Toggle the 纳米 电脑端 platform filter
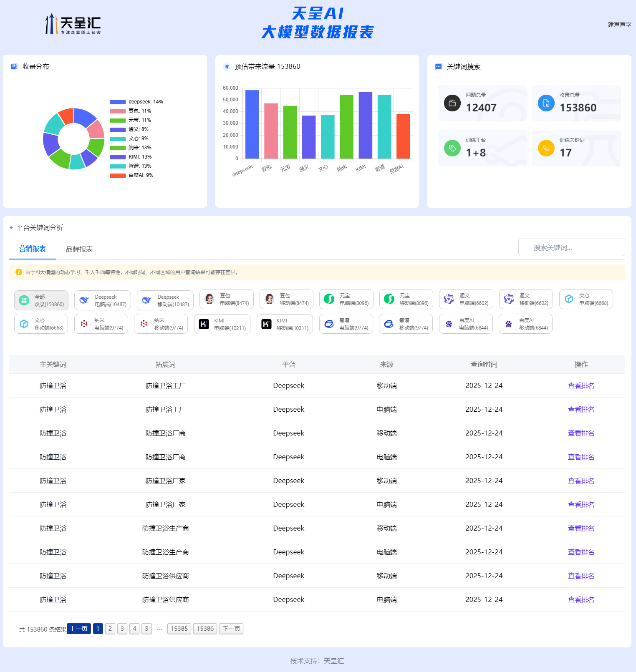This screenshot has height=672, width=636. click(x=101, y=324)
